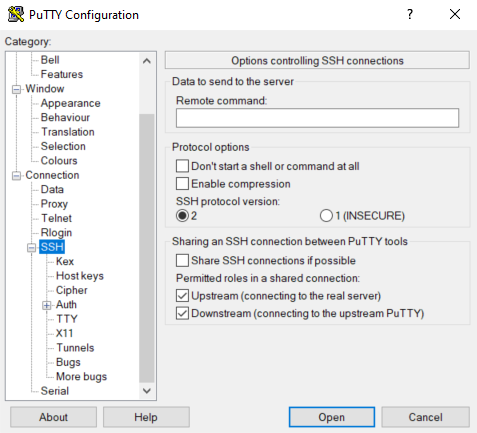Open the Cipher settings
This screenshot has height=433, width=477.
72,290
